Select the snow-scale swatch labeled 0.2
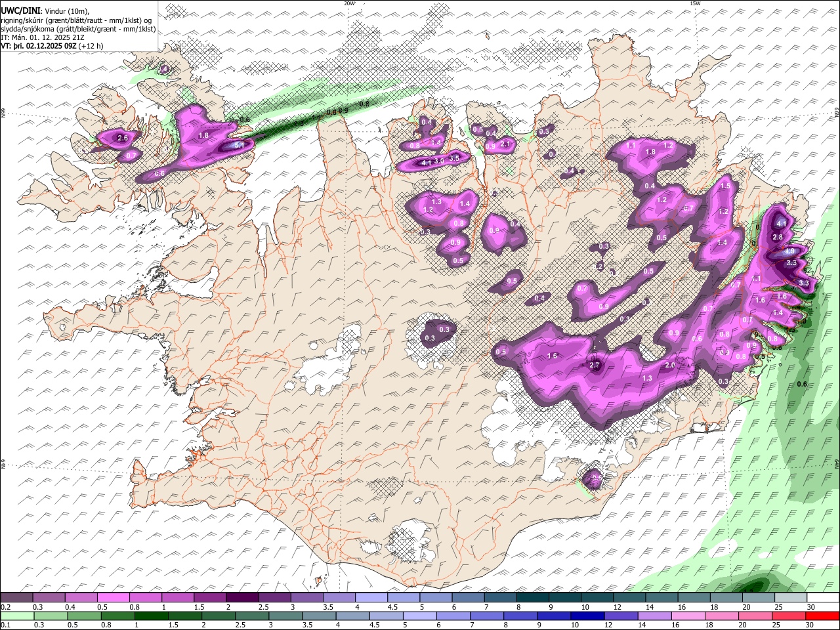This screenshot has width=840, height=630. click(17, 598)
